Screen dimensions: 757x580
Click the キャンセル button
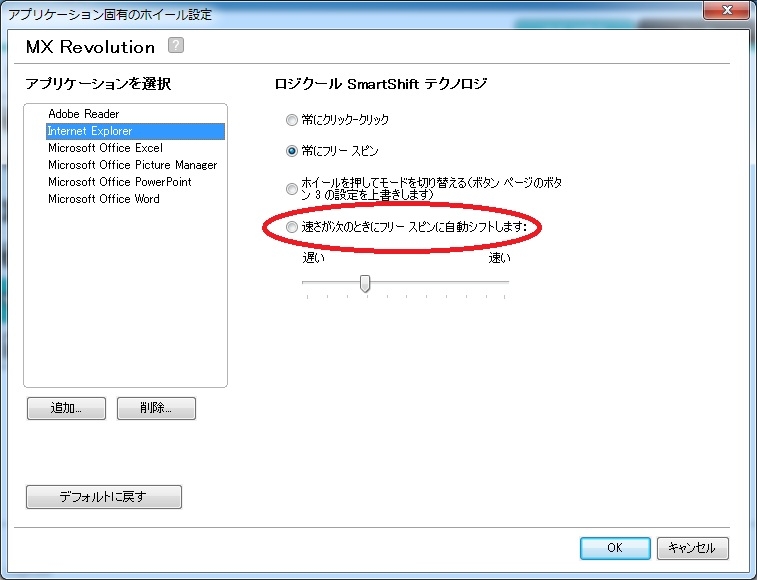692,548
